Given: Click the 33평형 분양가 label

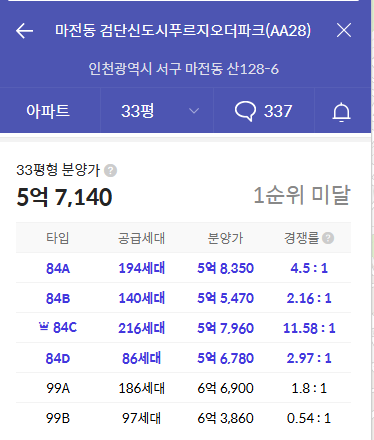Looking at the screenshot, I should [x=58, y=170].
